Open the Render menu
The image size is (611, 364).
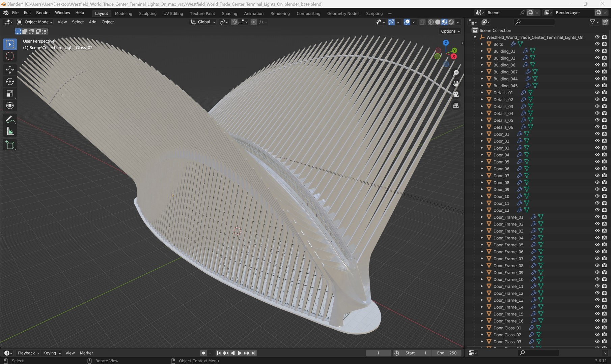[x=43, y=12]
